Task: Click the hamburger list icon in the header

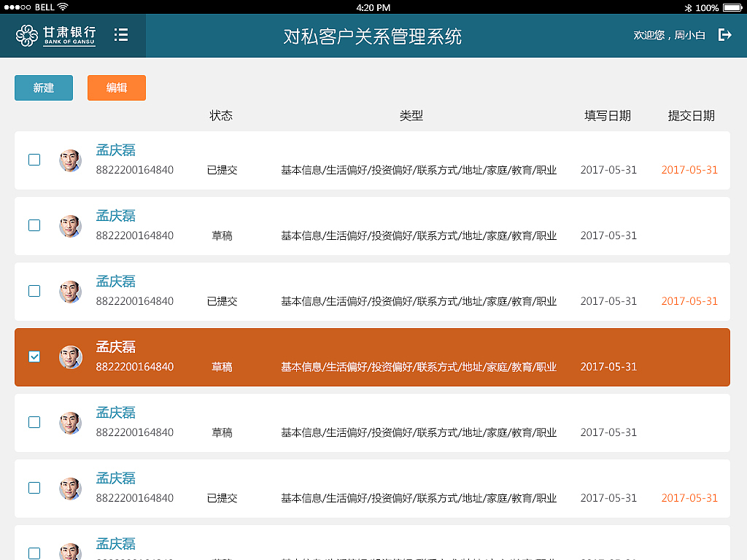Action: 121,34
